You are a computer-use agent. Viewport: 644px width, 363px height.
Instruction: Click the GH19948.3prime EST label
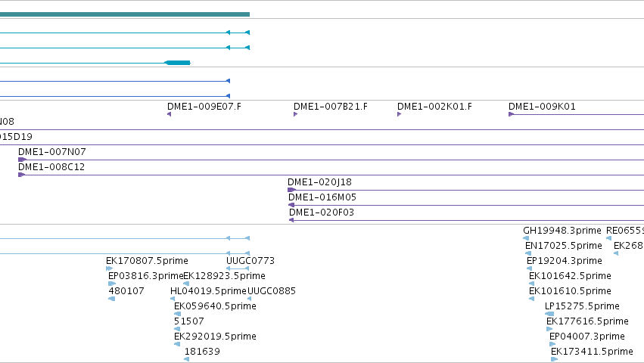[x=562, y=231]
